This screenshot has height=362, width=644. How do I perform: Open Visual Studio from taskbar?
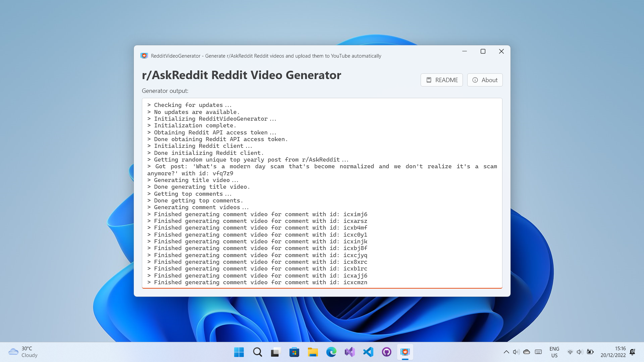[350, 352]
